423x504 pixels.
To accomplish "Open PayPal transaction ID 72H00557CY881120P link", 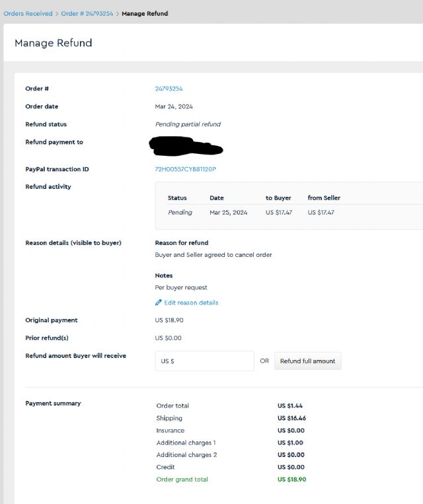I will pyautogui.click(x=185, y=169).
